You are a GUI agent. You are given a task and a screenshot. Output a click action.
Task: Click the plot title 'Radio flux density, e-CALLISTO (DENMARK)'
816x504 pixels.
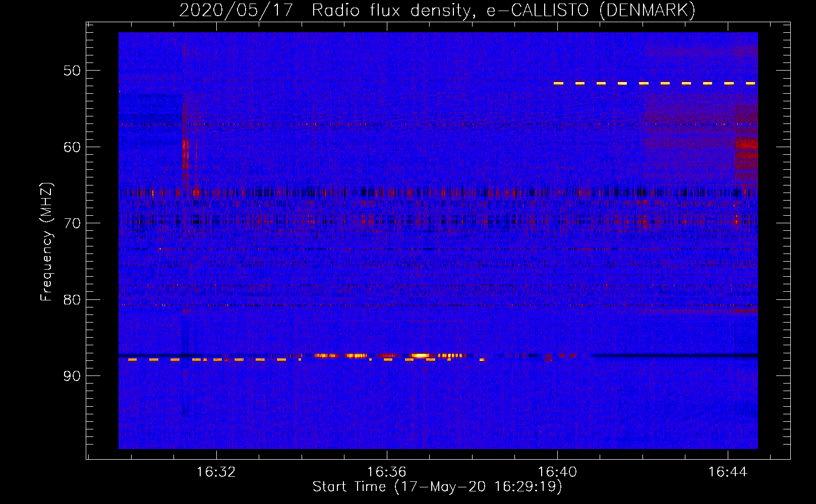click(503, 11)
